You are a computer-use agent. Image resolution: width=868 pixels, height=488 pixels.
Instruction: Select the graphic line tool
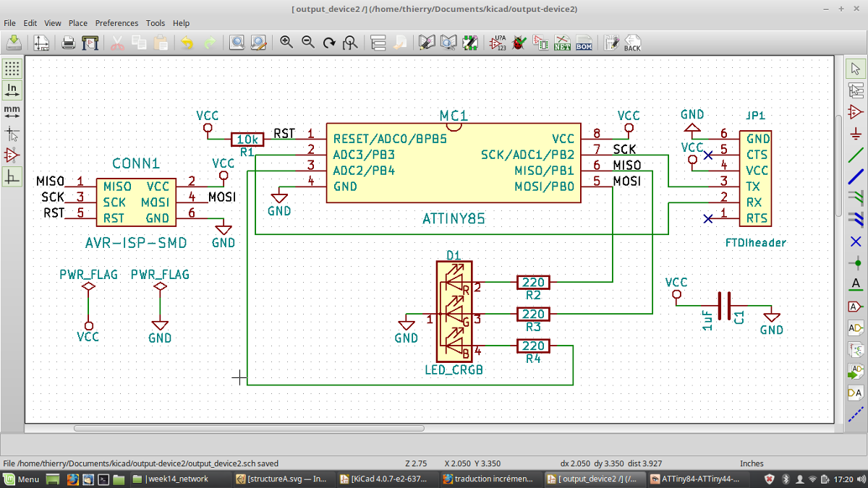pos(856,414)
